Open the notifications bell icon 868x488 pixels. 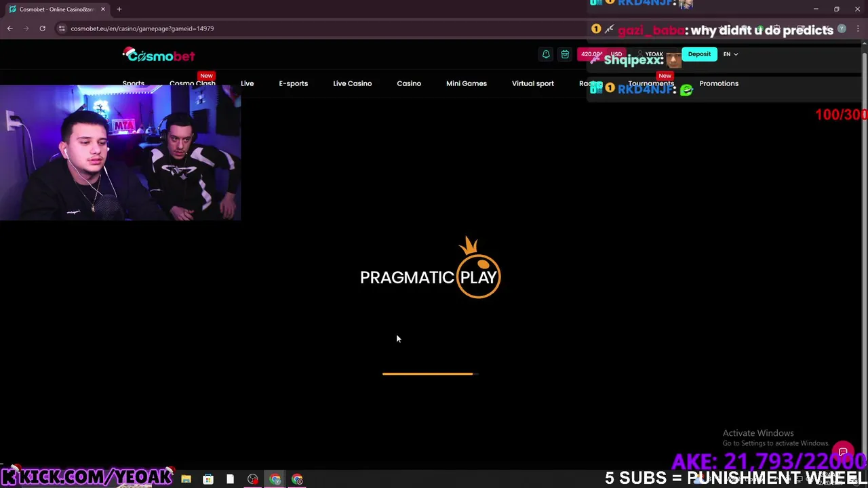click(546, 54)
